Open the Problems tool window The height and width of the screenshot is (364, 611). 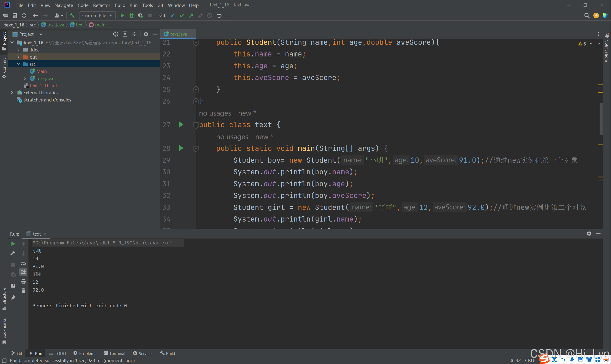tap(85, 353)
